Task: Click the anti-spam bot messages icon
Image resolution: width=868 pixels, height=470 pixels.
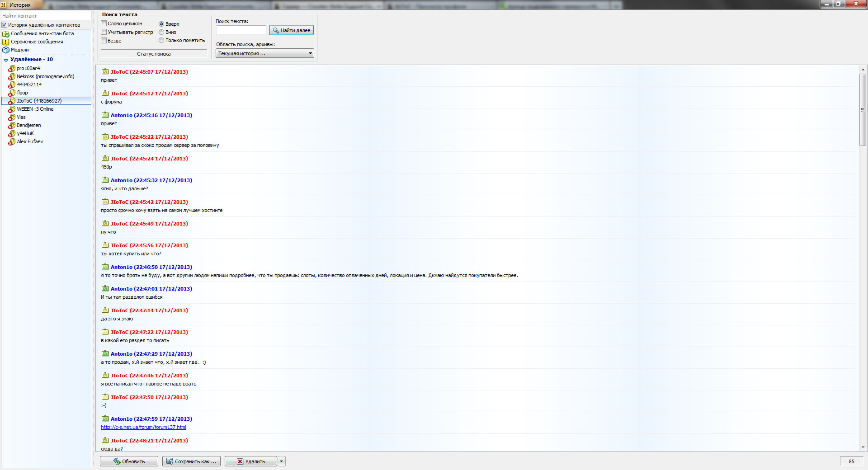Action: (x=6, y=34)
